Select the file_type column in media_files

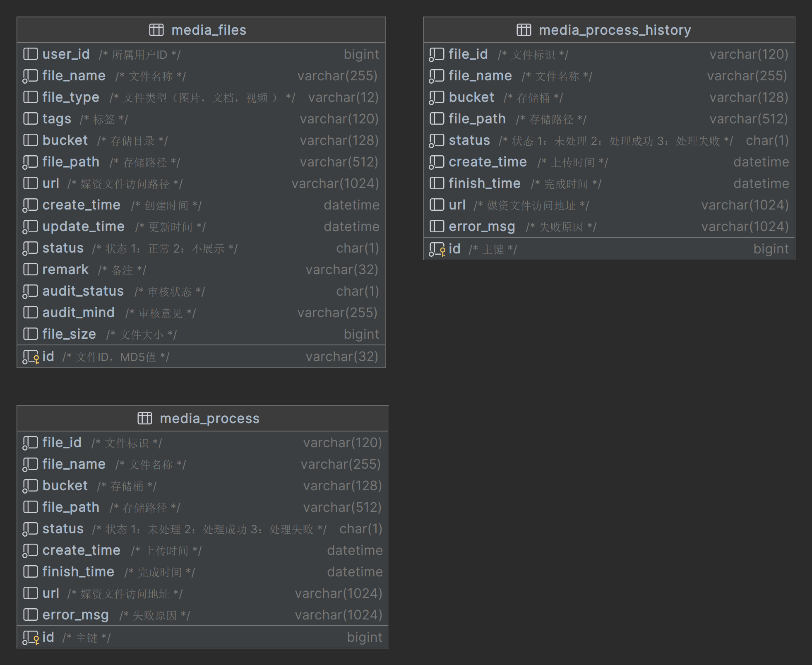[71, 97]
